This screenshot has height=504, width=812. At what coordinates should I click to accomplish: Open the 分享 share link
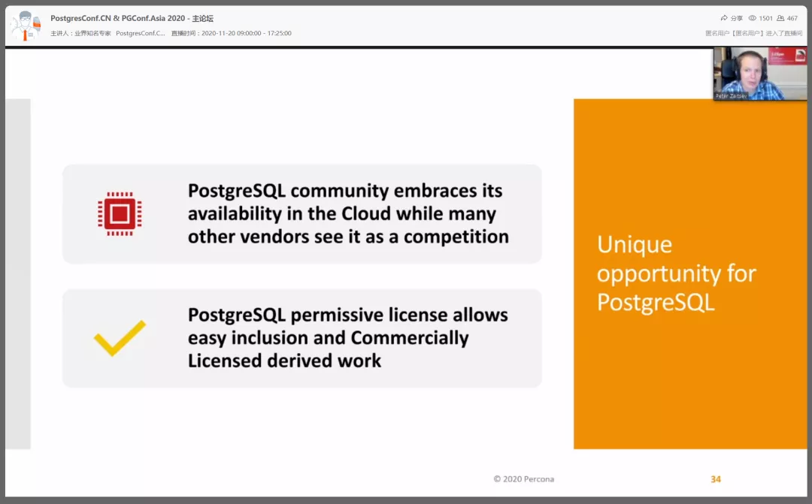tap(736, 18)
